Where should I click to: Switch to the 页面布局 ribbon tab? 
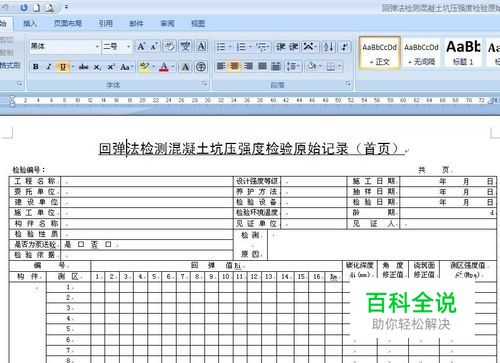point(68,23)
